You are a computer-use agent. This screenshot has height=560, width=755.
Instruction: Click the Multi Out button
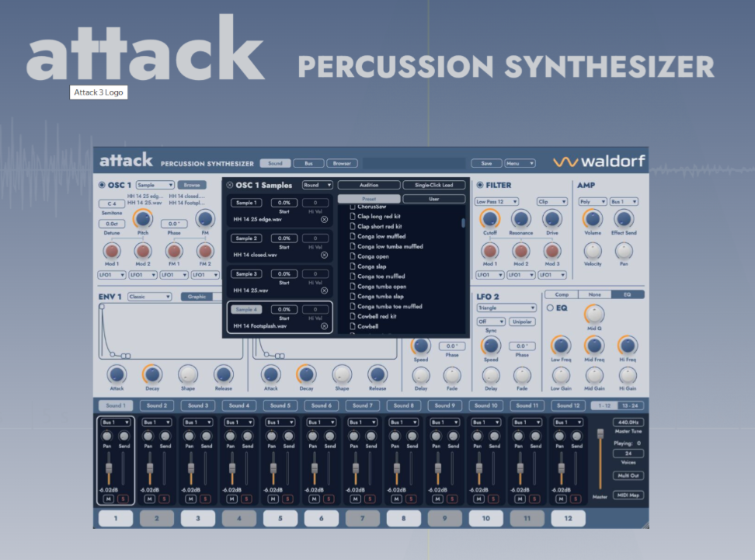[x=628, y=475]
